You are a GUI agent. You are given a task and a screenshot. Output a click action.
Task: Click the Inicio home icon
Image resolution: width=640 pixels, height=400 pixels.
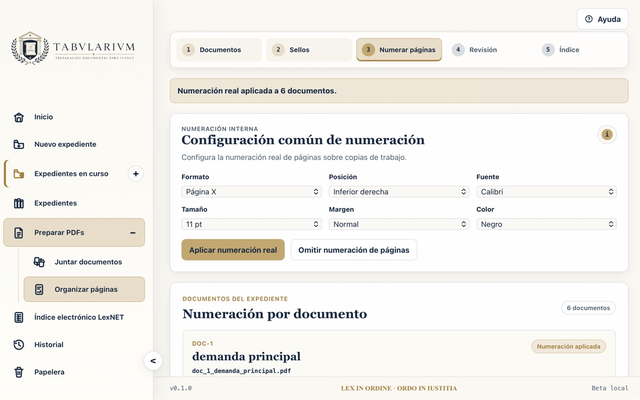(19, 117)
